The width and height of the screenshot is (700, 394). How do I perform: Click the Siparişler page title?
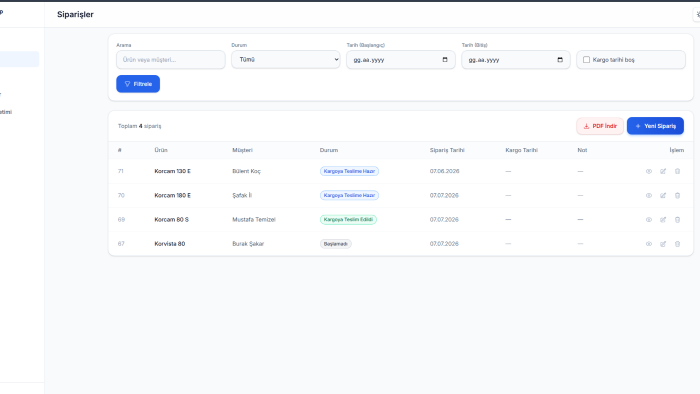click(75, 14)
